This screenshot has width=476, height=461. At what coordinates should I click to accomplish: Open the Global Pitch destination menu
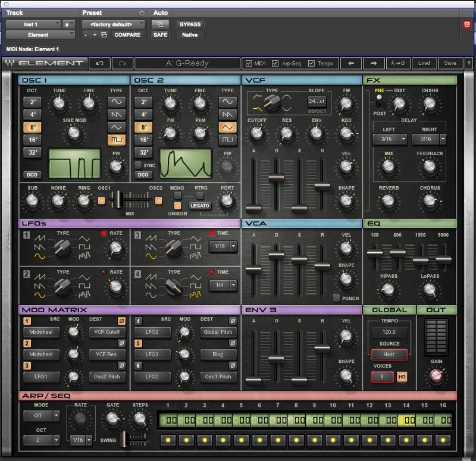(x=218, y=332)
